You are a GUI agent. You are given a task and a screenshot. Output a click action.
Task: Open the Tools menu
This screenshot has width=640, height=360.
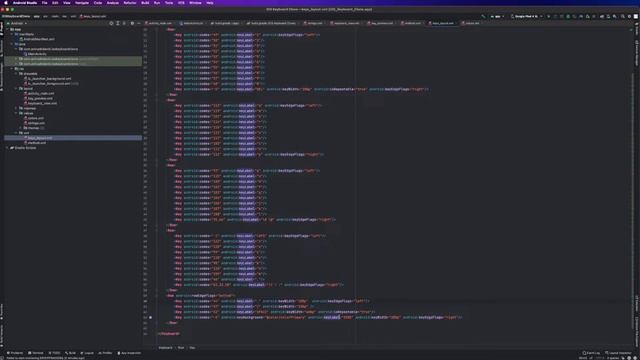(x=169, y=3)
